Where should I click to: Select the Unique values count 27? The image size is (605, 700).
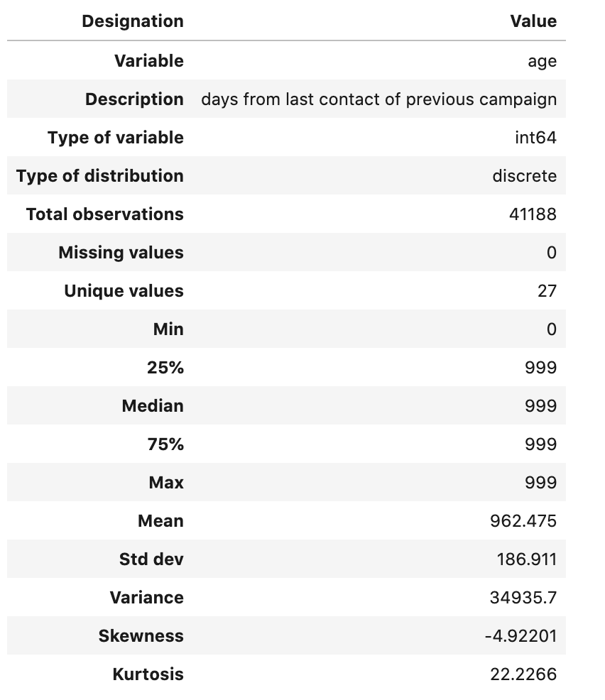point(547,291)
